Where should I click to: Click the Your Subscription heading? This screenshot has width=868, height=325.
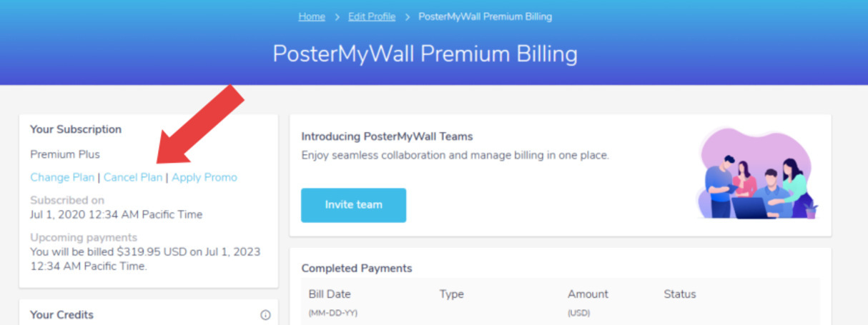click(x=76, y=129)
